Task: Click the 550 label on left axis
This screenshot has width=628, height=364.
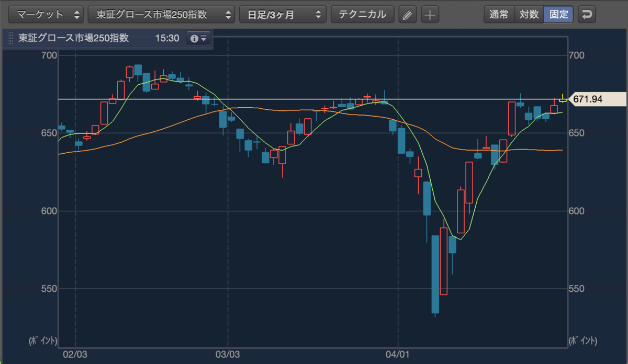Action: [48, 289]
